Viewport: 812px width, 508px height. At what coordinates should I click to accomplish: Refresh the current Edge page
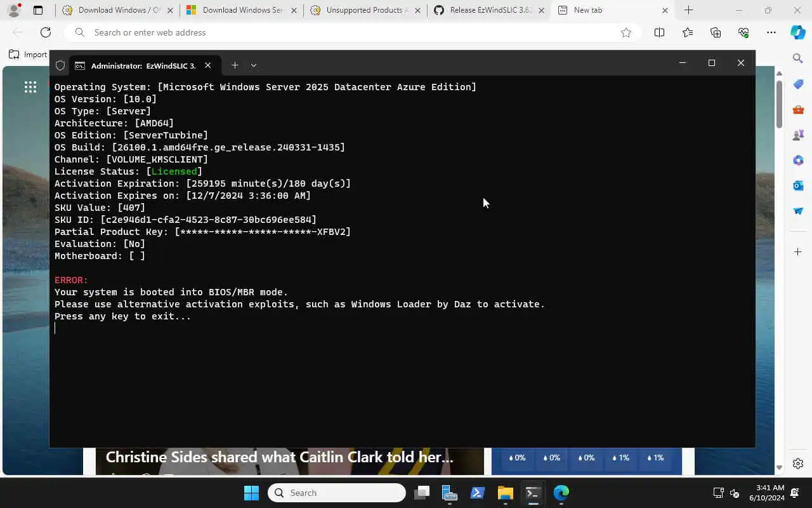pos(46,32)
